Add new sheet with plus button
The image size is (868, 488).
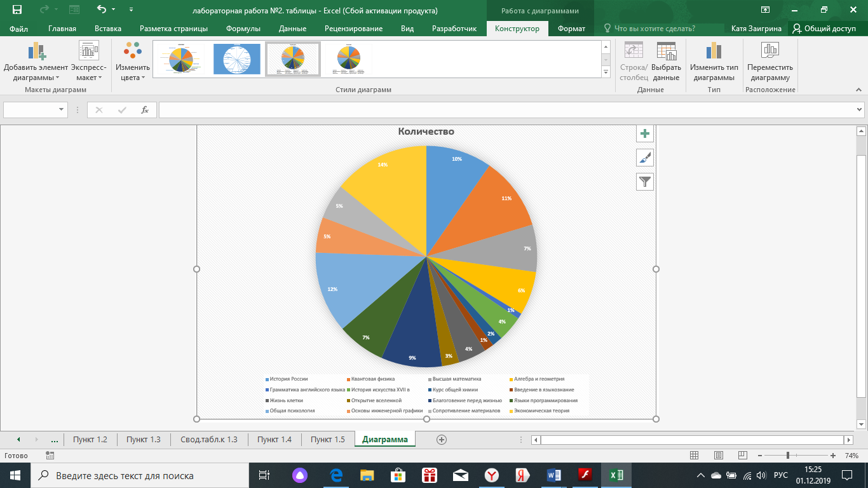point(442,440)
